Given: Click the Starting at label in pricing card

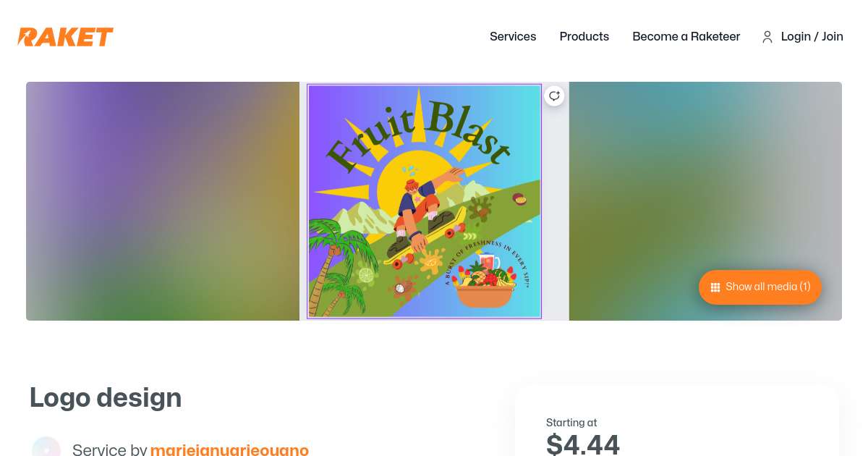Looking at the screenshot, I should 571,423.
